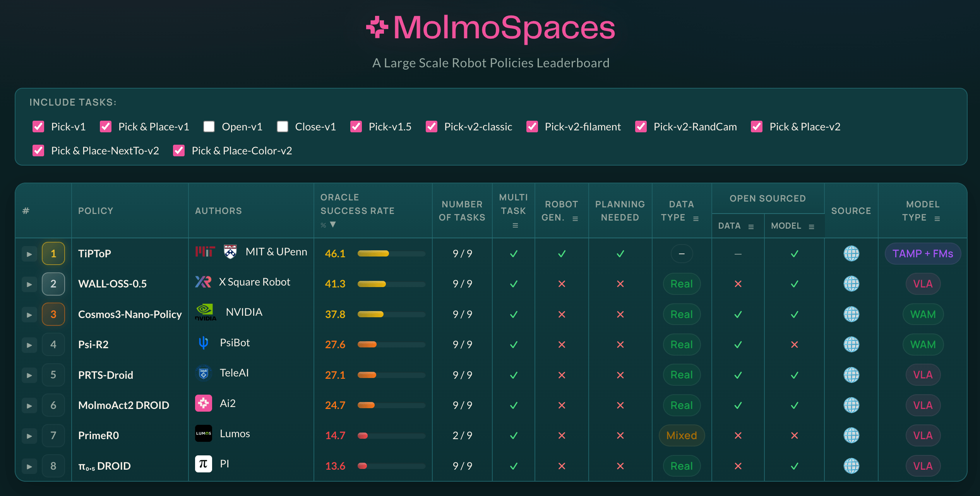Uncheck the Pick & Place-NextTo-v2 checkbox
Image resolution: width=980 pixels, height=496 pixels.
[x=38, y=151]
